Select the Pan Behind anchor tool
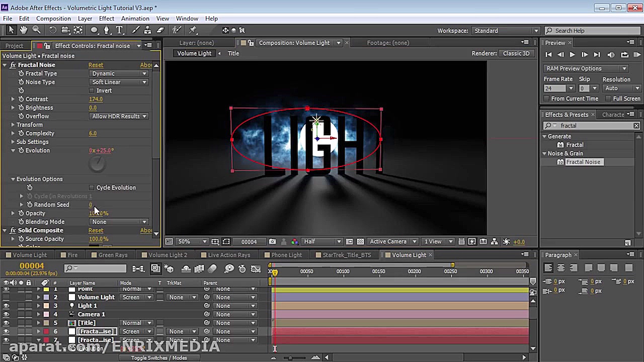Viewport: 644px width, 362px height. pos(78,30)
